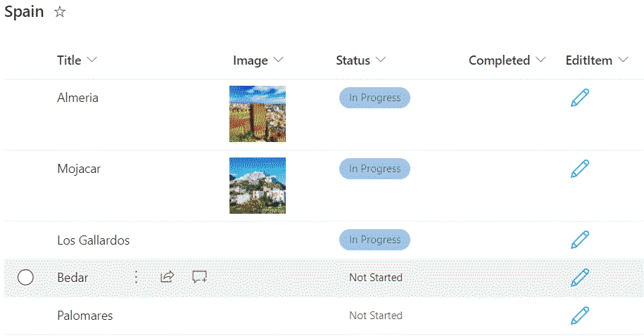Image resolution: width=644 pixels, height=336 pixels.
Task: Open the Almeria item title
Action: [77, 98]
